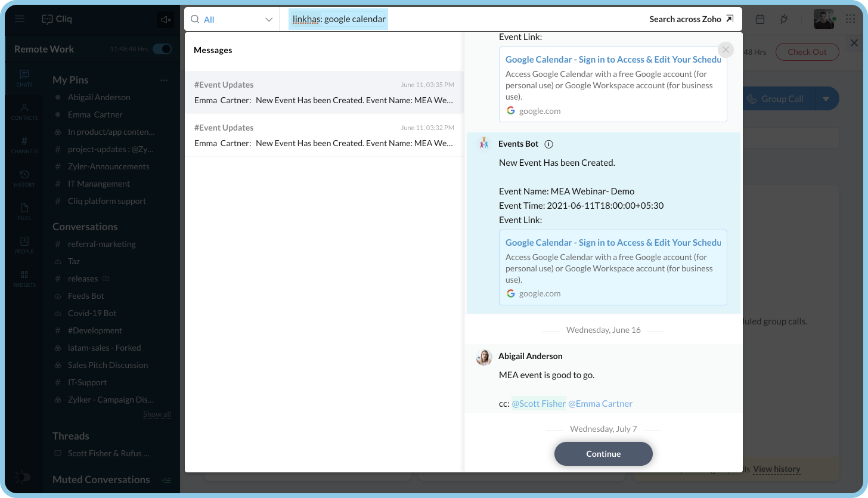The image size is (868, 498).
Task: Open the History sidebar icon
Action: tap(24, 178)
